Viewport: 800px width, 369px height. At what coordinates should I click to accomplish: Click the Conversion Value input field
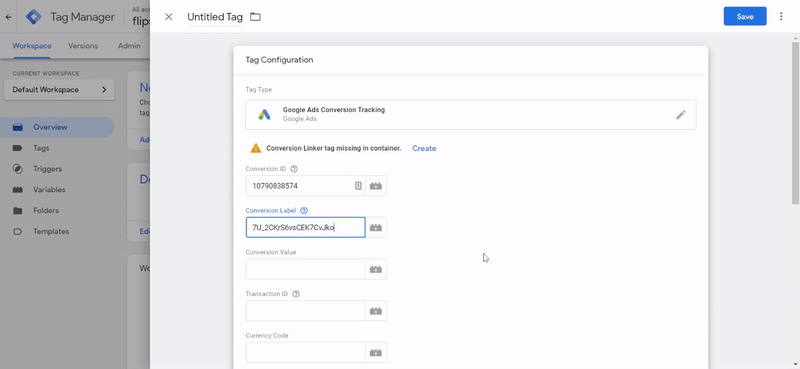[305, 269]
